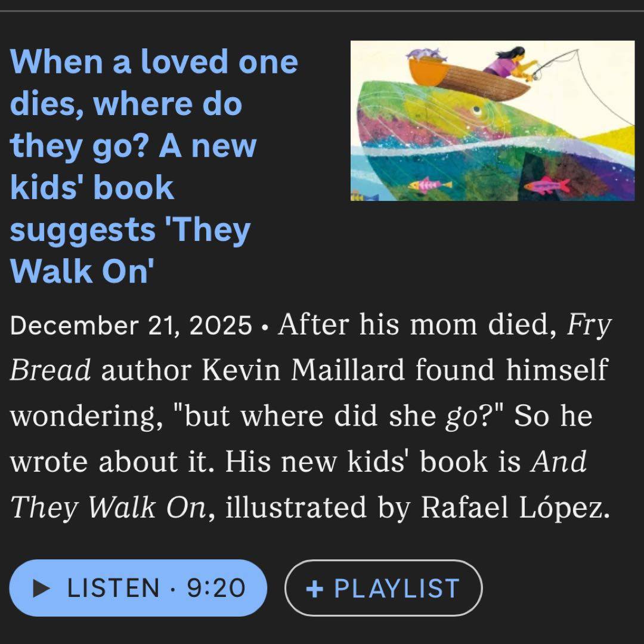
Task: Click the yellow-pink fish in the artwork
Action: tap(422, 185)
